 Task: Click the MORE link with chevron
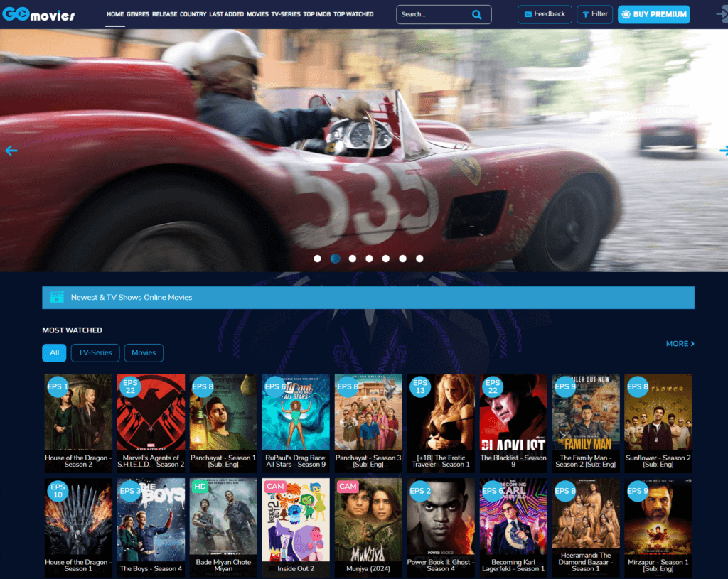coord(680,344)
